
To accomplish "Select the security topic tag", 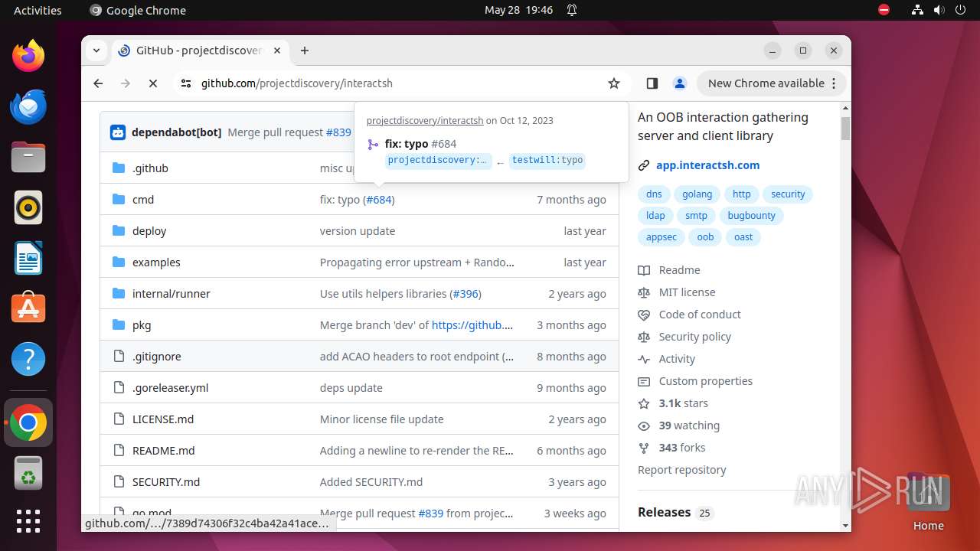I will click(788, 194).
